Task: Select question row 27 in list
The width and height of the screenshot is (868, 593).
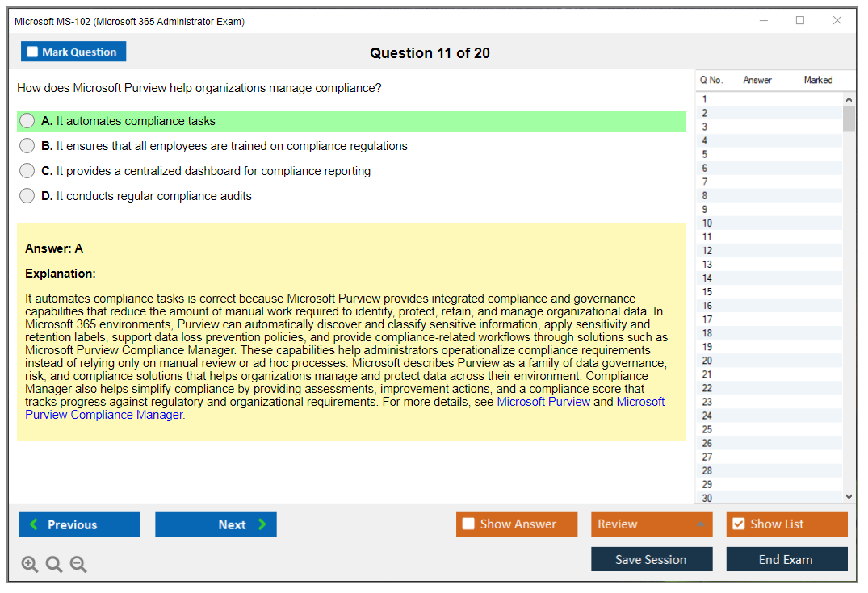Action: 769,457
